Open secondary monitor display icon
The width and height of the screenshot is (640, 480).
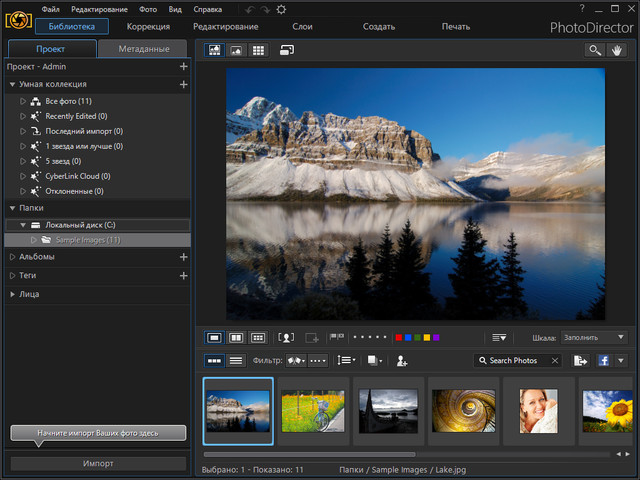[287, 49]
